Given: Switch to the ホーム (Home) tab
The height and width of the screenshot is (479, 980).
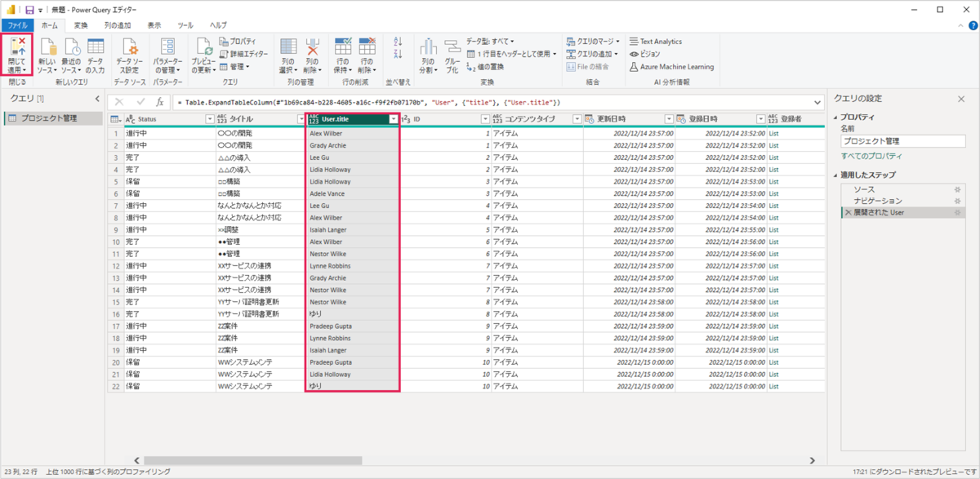Looking at the screenshot, I should tap(50, 25).
